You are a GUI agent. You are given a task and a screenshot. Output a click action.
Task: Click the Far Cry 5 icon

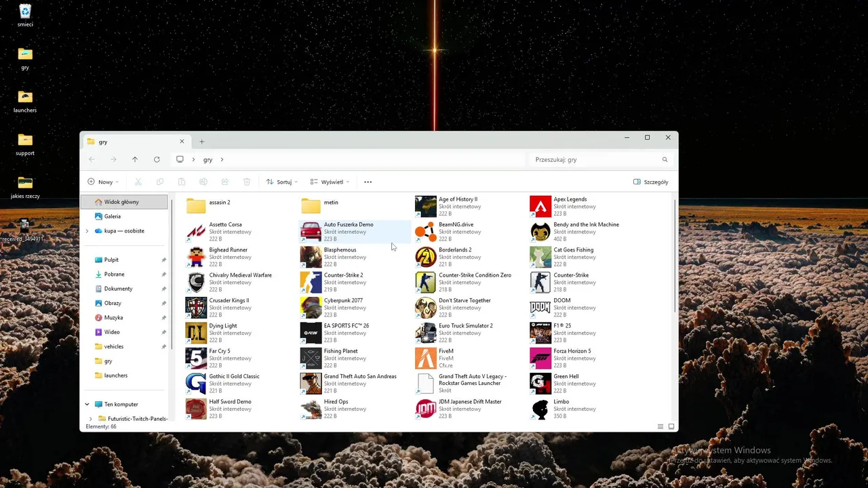(x=196, y=358)
